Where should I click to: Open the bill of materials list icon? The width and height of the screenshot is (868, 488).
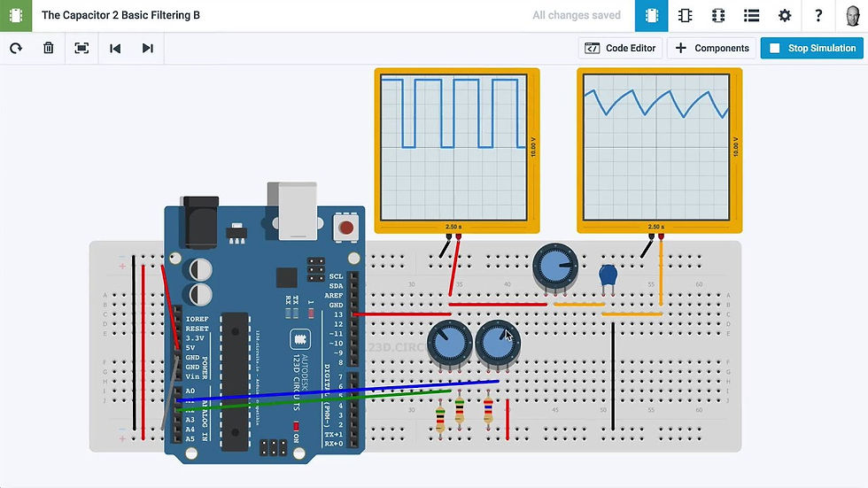coord(751,15)
